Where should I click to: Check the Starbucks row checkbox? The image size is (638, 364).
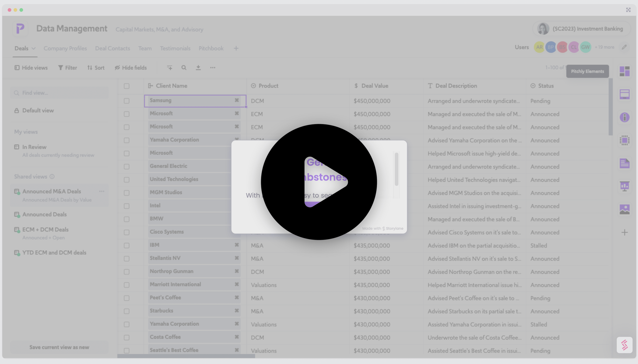coord(127,311)
